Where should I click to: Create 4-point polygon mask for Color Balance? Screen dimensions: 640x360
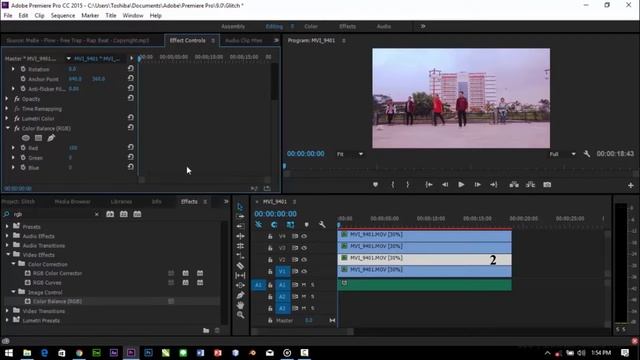pos(38,138)
